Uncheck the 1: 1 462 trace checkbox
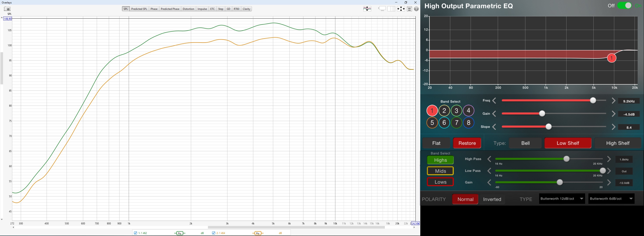The image size is (644, 236). (135, 233)
